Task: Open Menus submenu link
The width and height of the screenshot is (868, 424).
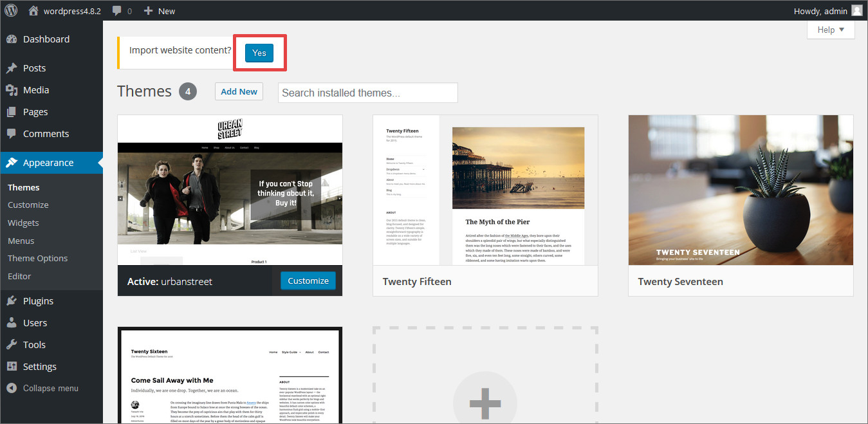Action: [x=21, y=241]
